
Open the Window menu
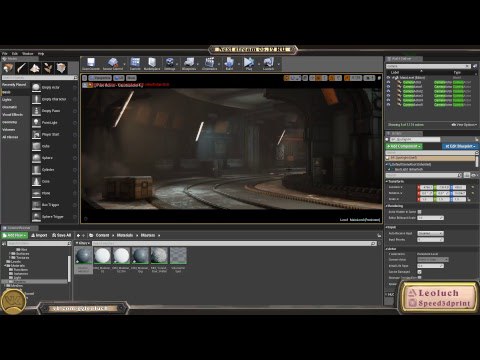pos(28,53)
